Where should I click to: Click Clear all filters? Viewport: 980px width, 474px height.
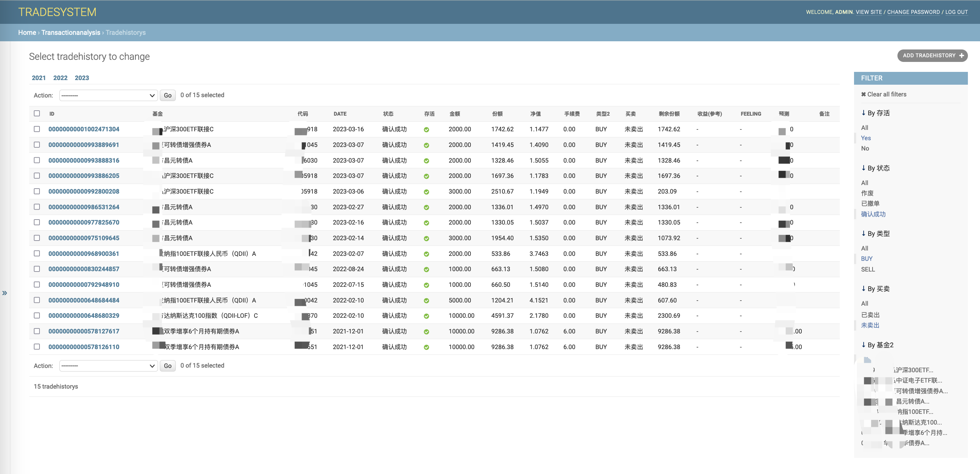pyautogui.click(x=883, y=94)
